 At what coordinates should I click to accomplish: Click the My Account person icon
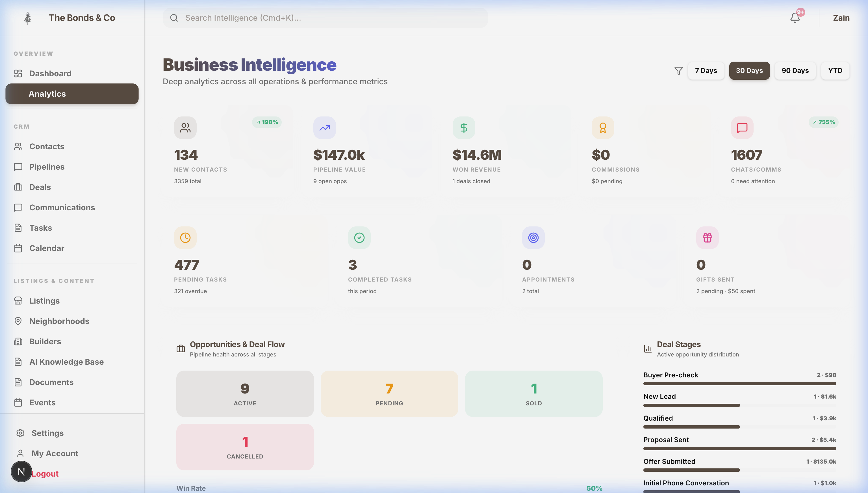20,453
